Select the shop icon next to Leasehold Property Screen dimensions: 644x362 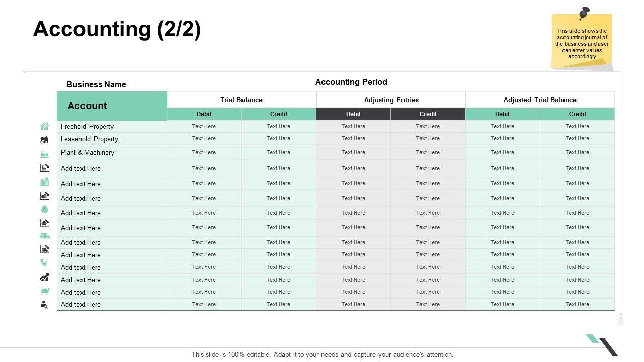tap(44, 140)
